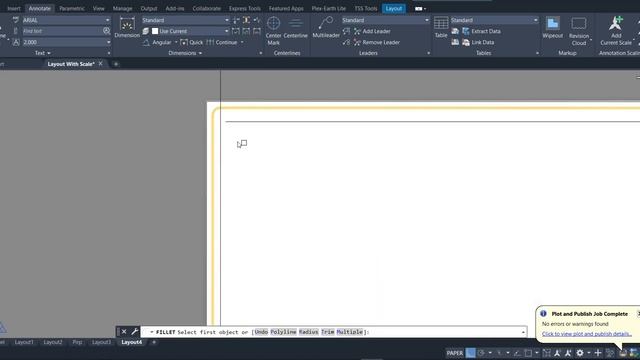Open Express Tools ribbon tab

[x=244, y=8]
